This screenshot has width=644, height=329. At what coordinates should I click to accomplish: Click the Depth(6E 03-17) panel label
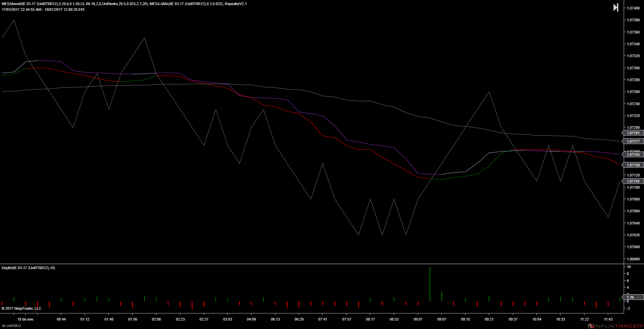[28, 268]
